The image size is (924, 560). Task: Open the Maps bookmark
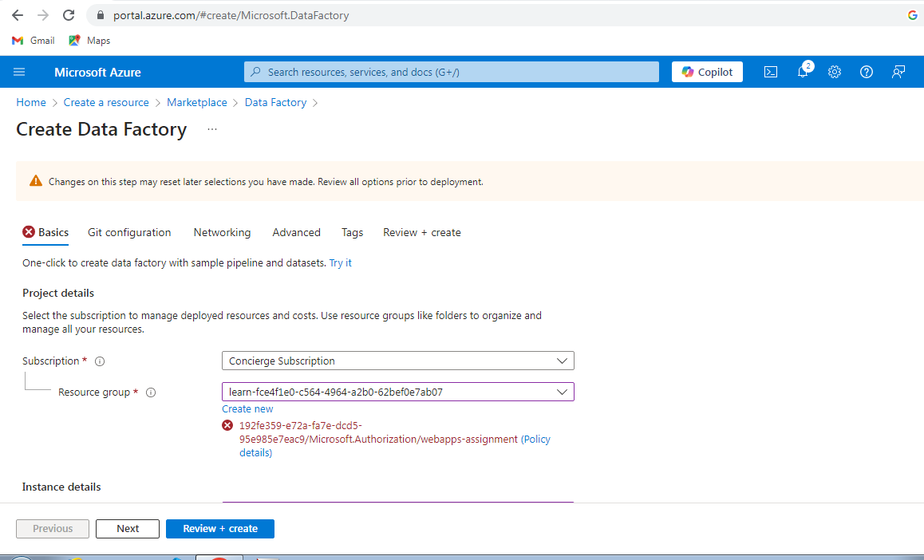click(x=89, y=40)
